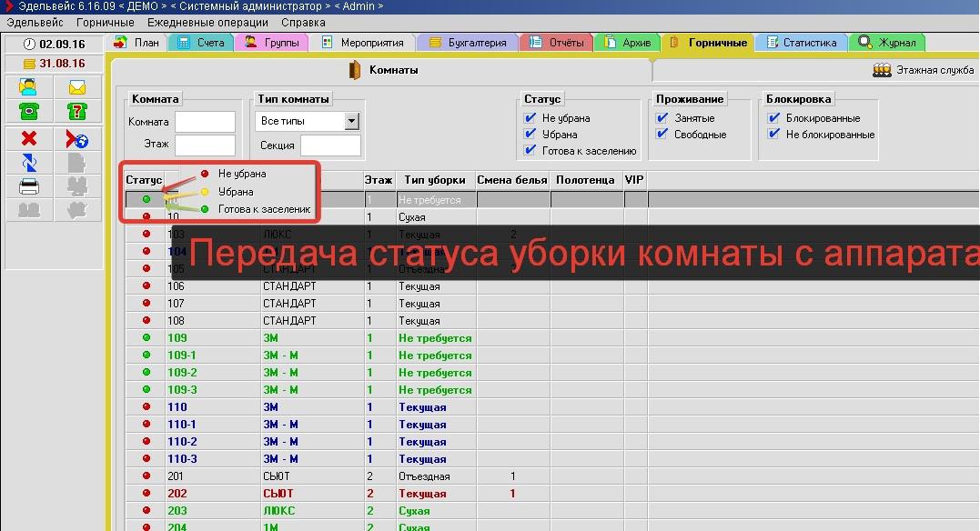Image resolution: width=980 pixels, height=531 pixels.
Task: Select room 110-2 row
Action: pyautogui.click(x=551, y=441)
